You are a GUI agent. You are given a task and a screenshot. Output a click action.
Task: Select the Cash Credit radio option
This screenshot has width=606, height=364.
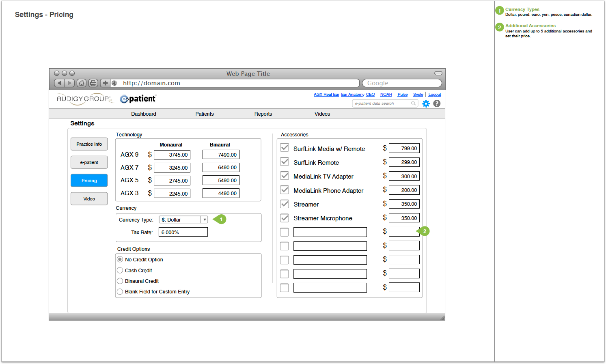120,270
